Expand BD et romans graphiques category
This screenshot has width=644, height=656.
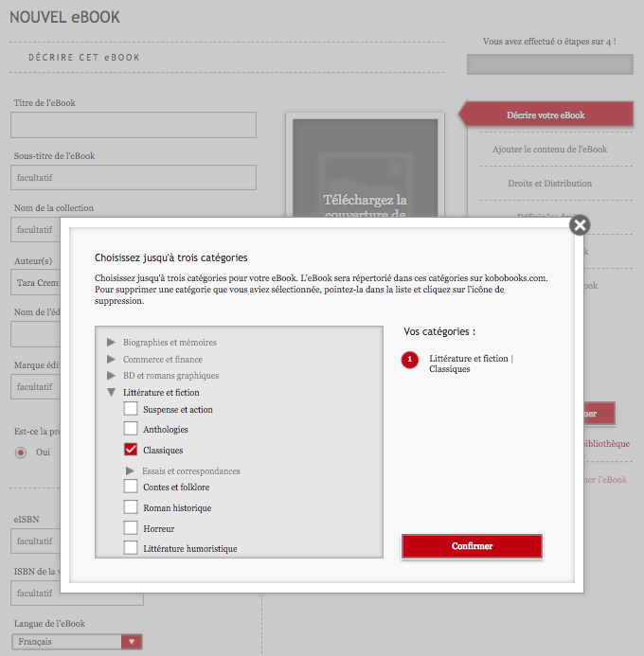112,376
